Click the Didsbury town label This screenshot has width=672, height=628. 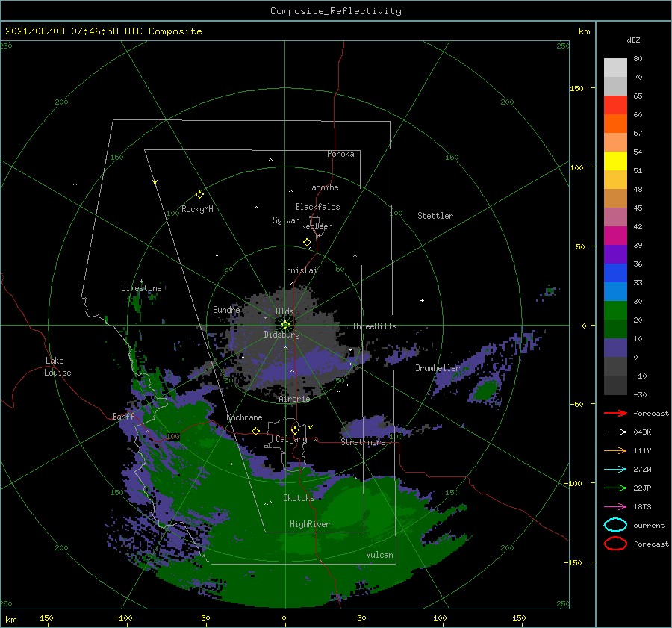click(281, 335)
